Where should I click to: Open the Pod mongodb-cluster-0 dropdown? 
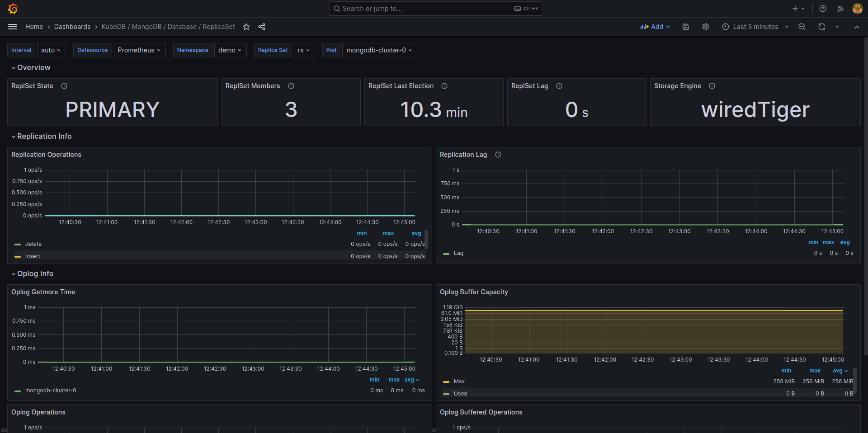click(x=379, y=50)
